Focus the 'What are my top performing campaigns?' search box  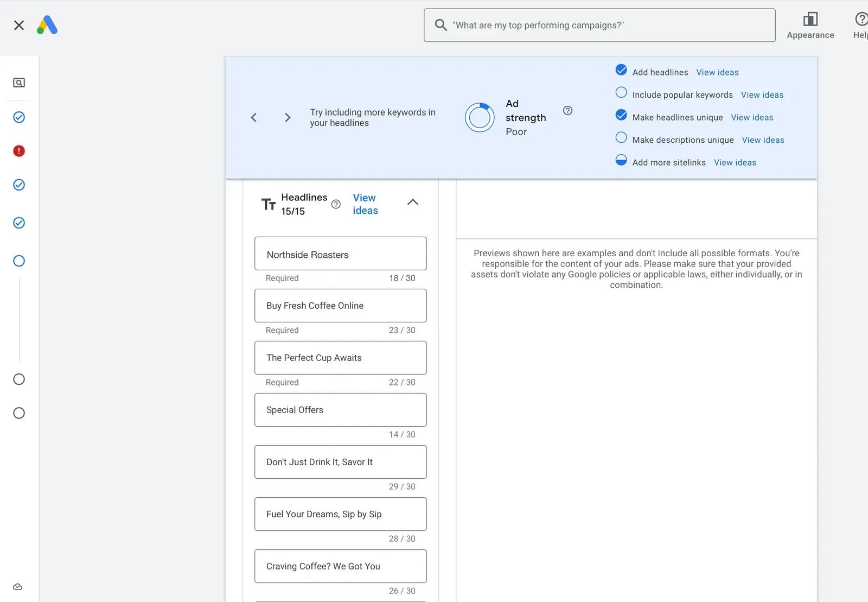(599, 25)
